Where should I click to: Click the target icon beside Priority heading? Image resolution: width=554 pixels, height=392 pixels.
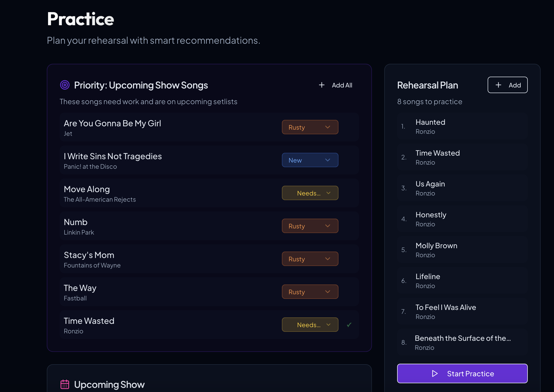[x=65, y=85]
